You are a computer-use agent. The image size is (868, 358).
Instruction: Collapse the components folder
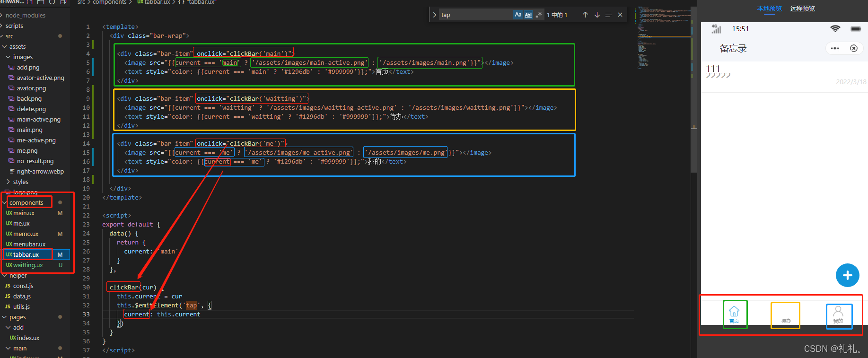coord(26,202)
